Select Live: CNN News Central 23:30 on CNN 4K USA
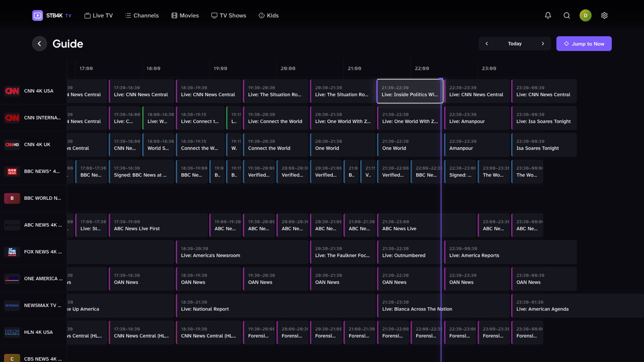644x362 pixels. (x=544, y=91)
